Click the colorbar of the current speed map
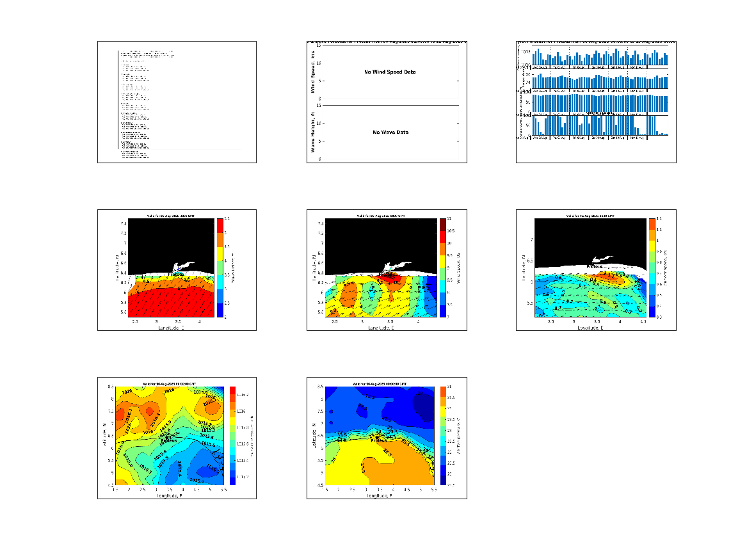The image size is (747, 560). (652, 268)
